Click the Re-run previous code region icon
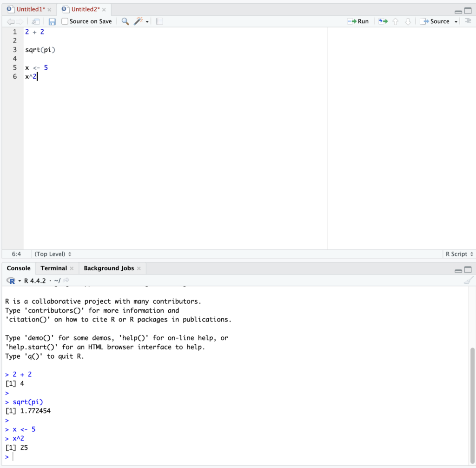Image resolution: width=476 pixels, height=468 pixels. [383, 21]
